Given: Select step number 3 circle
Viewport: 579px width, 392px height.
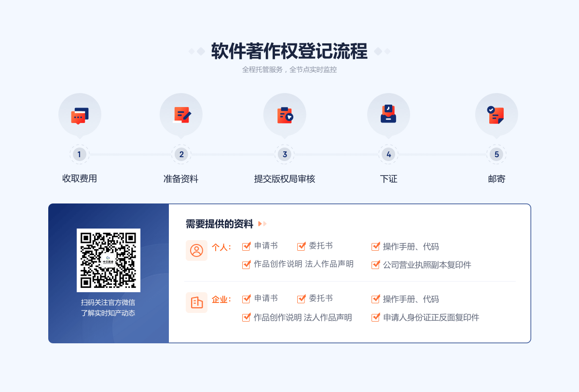Looking at the screenshot, I should tap(285, 154).
